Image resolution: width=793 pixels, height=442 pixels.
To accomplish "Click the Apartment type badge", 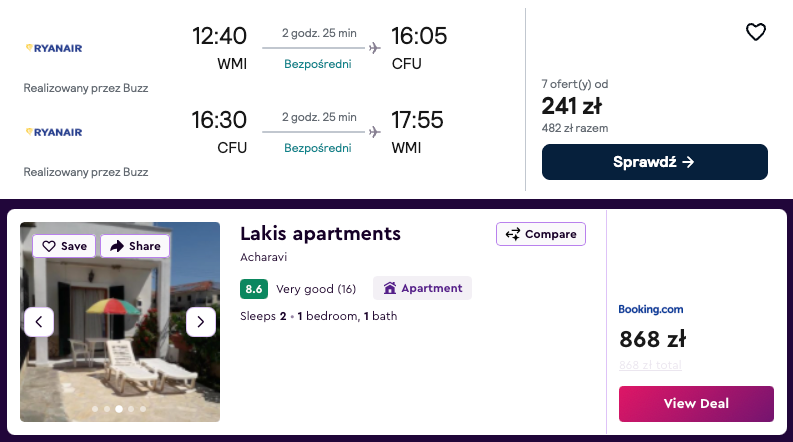I will pyautogui.click(x=422, y=288).
